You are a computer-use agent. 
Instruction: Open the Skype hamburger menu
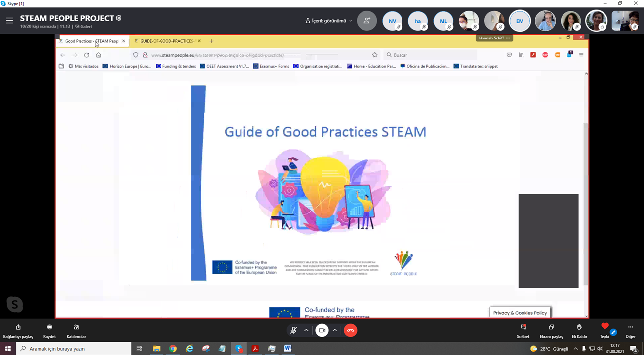coord(9,21)
